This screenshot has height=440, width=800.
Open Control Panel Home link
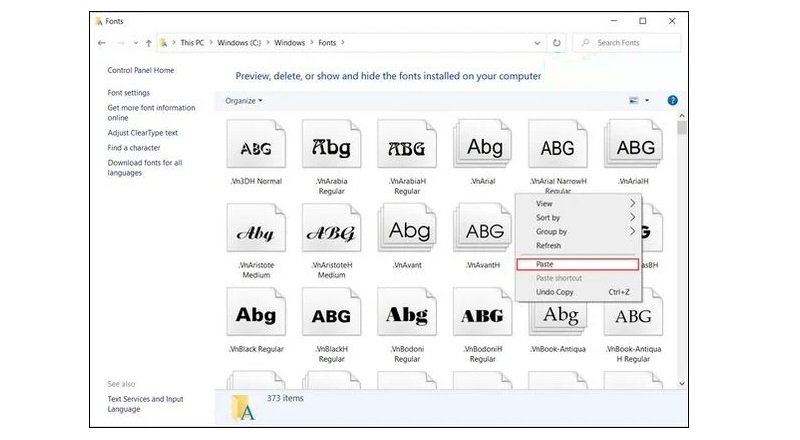(x=141, y=70)
